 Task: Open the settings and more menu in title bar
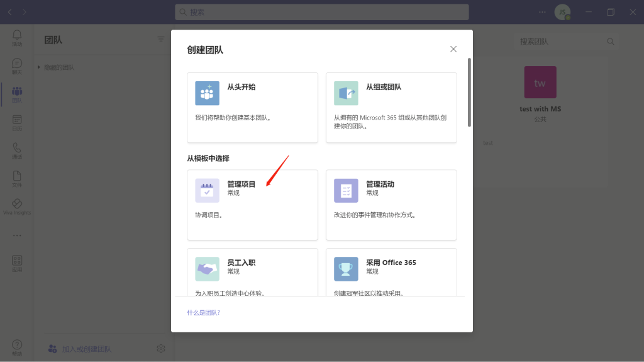pos(542,12)
